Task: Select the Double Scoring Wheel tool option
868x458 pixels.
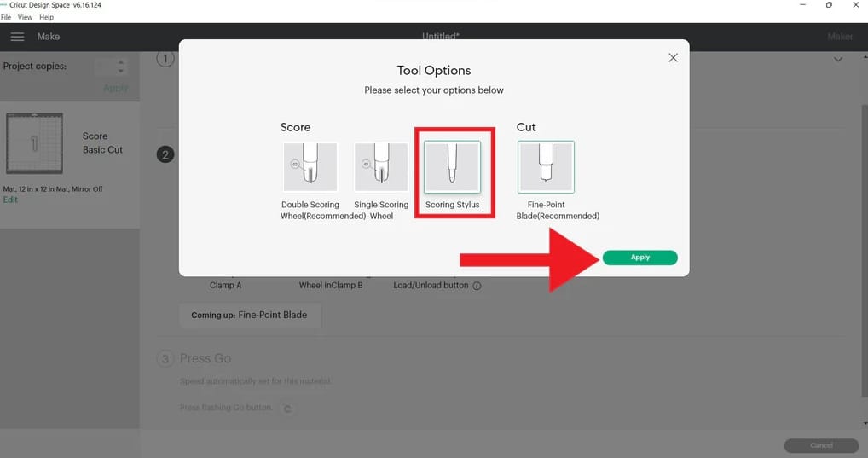Action: click(310, 167)
